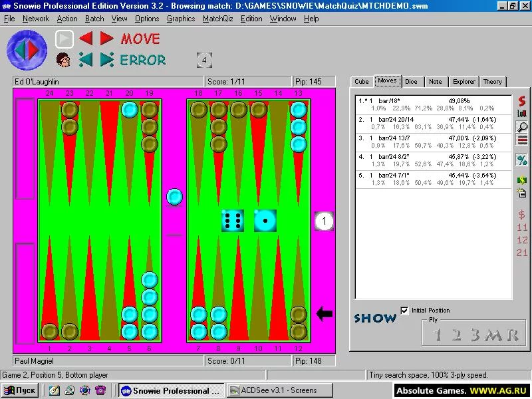Click the cartoon face with glasses icon
532x399 pixels.
pos(63,60)
